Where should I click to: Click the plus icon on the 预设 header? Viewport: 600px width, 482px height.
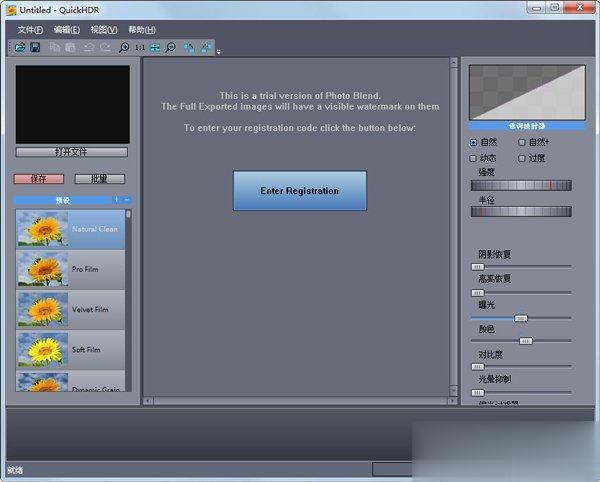click(116, 200)
